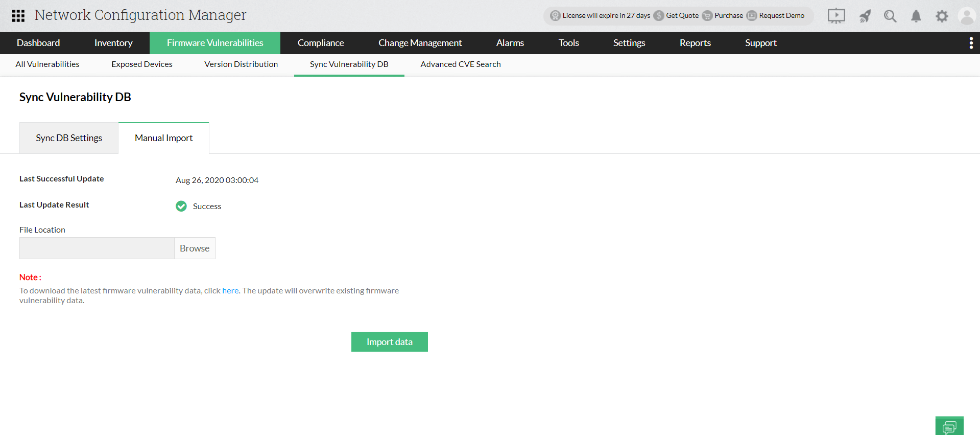Switch to Sync DB Settings tab
The image size is (980, 435).
pos(69,138)
